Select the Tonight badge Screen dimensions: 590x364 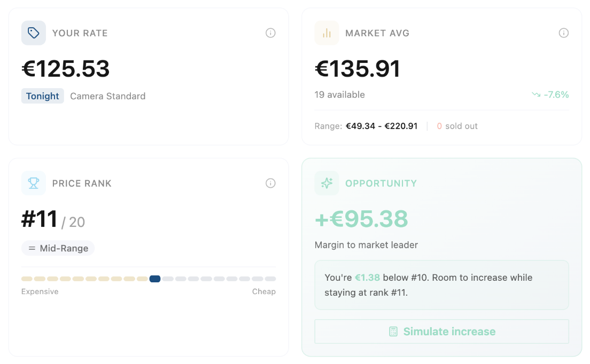[x=43, y=96]
